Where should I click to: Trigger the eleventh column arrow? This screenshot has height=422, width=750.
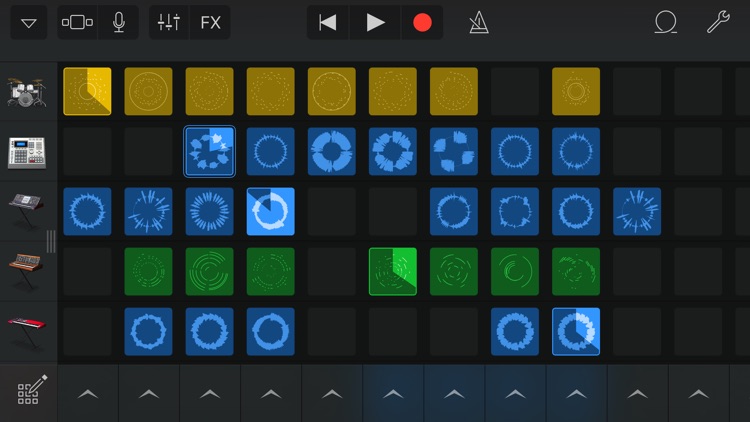tap(698, 394)
